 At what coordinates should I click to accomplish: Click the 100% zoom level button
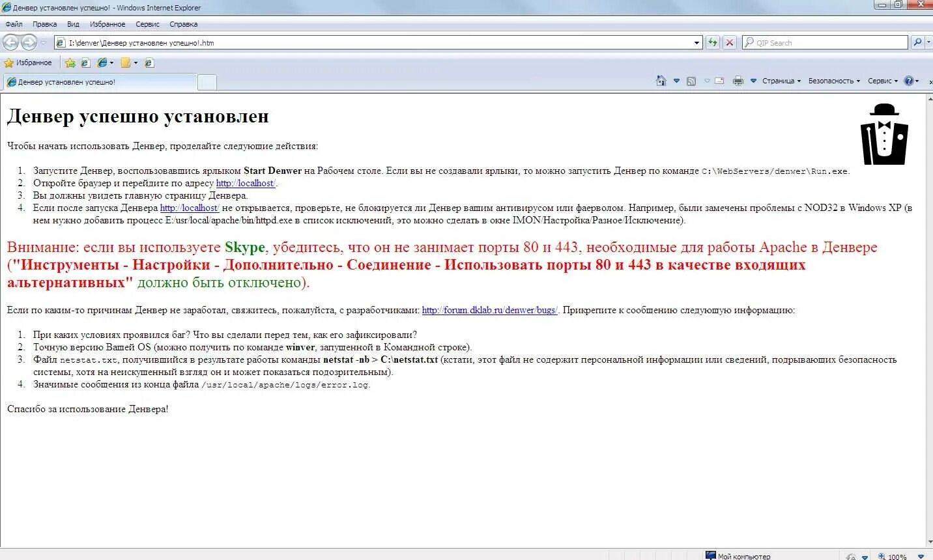click(x=892, y=557)
